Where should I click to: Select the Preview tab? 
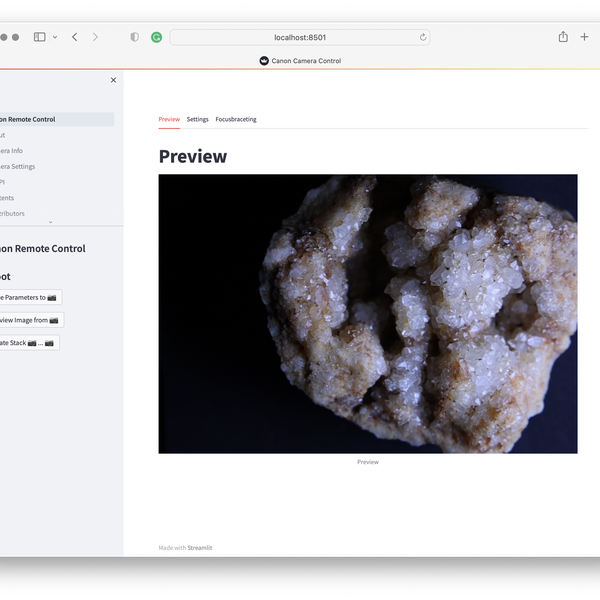click(169, 119)
